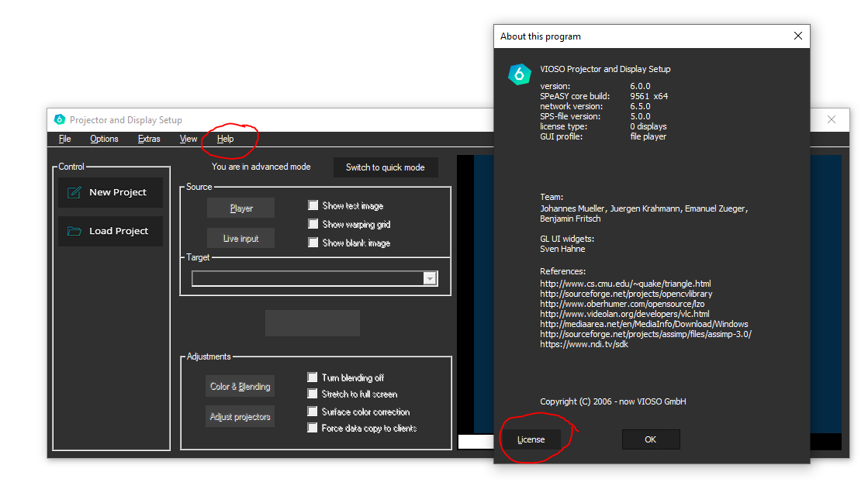This screenshot has height=489, width=868.
Task: Open the View menu
Action: click(x=188, y=139)
